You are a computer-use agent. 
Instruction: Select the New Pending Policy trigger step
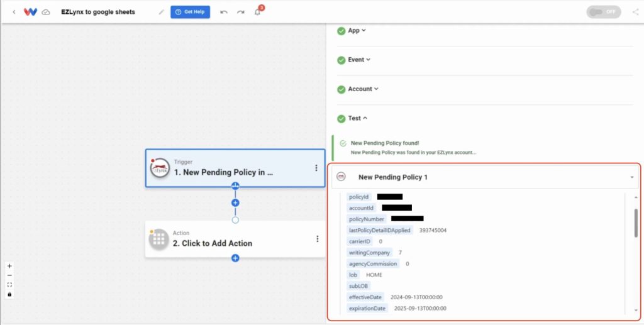coord(235,168)
